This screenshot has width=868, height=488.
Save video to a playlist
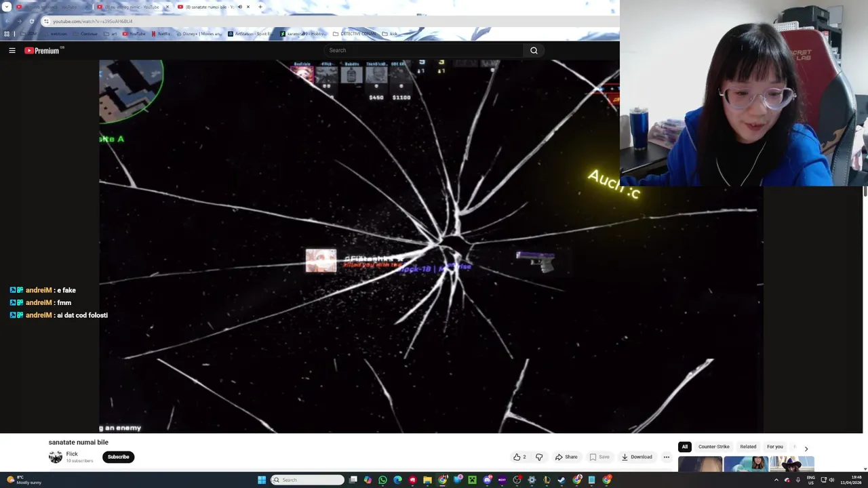(x=599, y=457)
